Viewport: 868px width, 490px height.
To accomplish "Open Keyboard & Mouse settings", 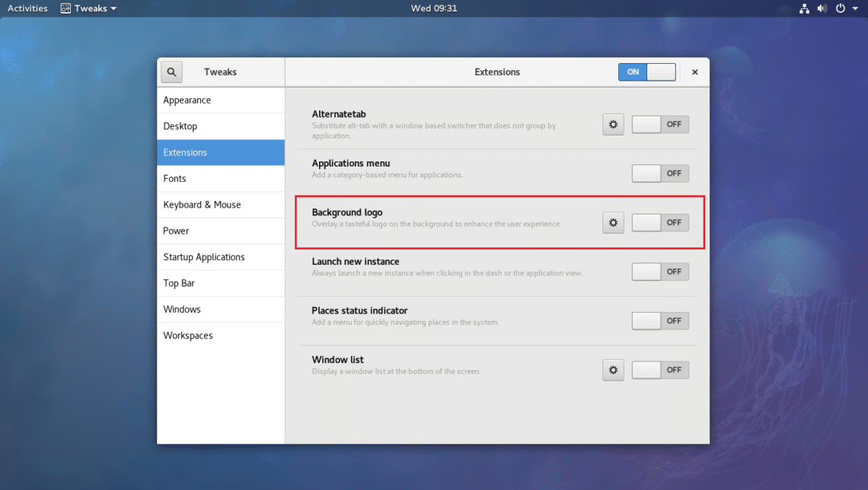I will coord(201,204).
